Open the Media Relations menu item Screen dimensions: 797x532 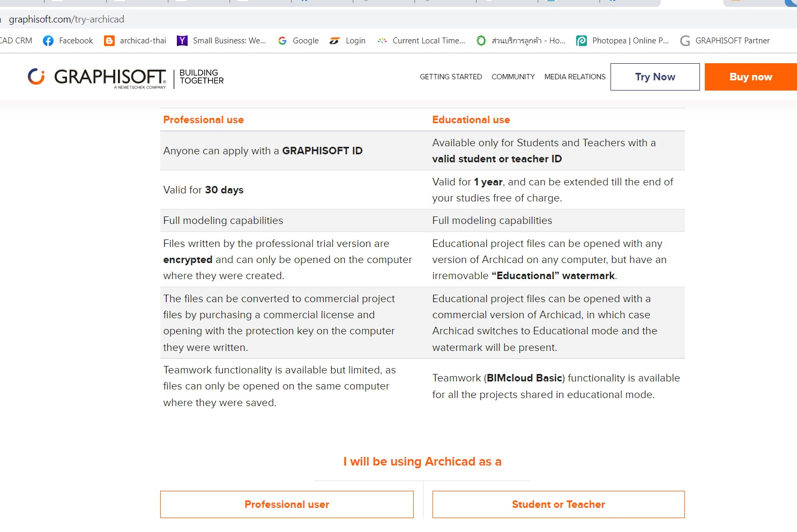pyautogui.click(x=575, y=77)
